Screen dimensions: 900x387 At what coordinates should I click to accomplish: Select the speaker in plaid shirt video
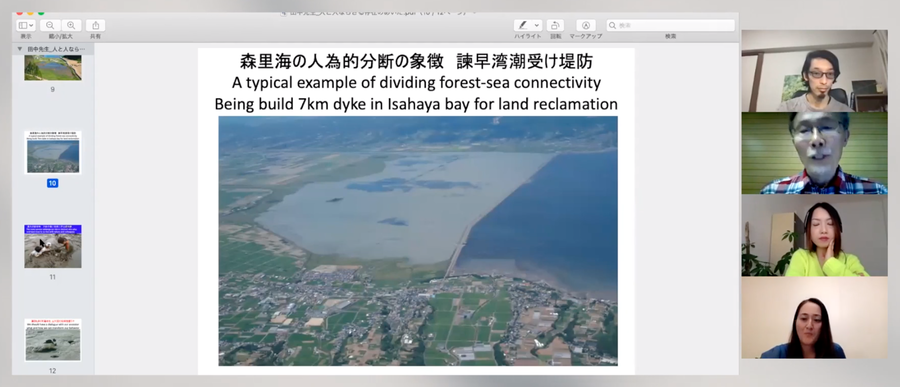(x=814, y=153)
